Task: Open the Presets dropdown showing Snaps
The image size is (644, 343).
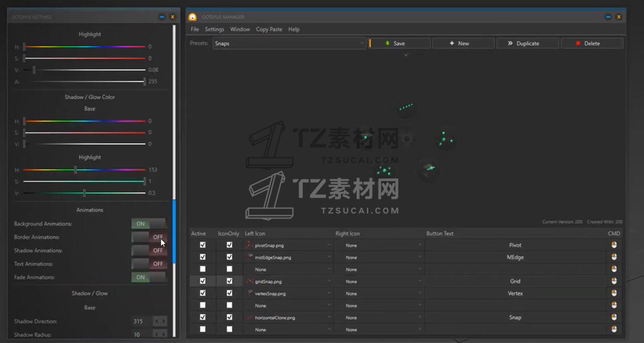Action: pos(289,43)
